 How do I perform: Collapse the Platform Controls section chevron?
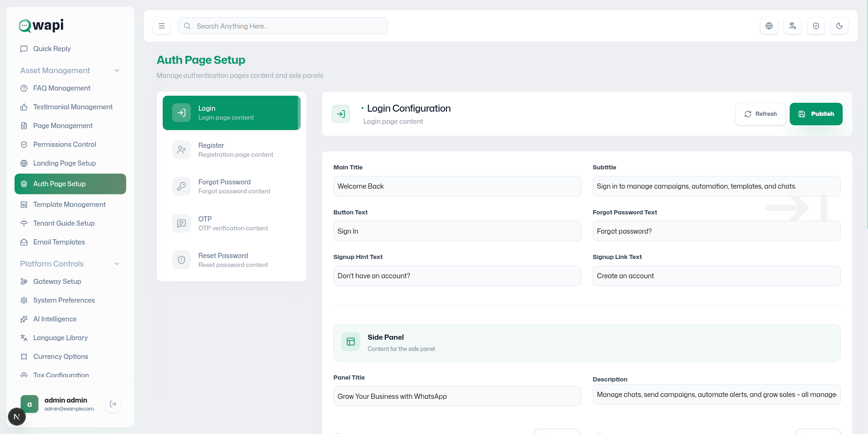point(117,264)
